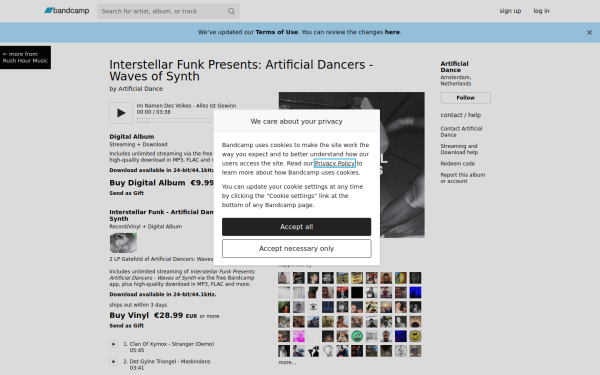Play track 2 Det Gylne Triangel - Maskindans
The image size is (600, 375).
[114, 362]
